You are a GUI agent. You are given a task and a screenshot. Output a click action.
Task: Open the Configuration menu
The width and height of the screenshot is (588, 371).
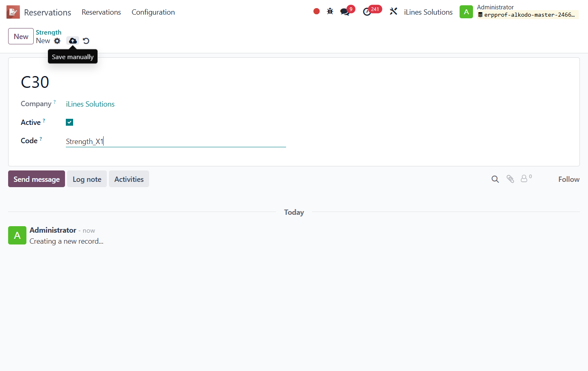coord(153,12)
